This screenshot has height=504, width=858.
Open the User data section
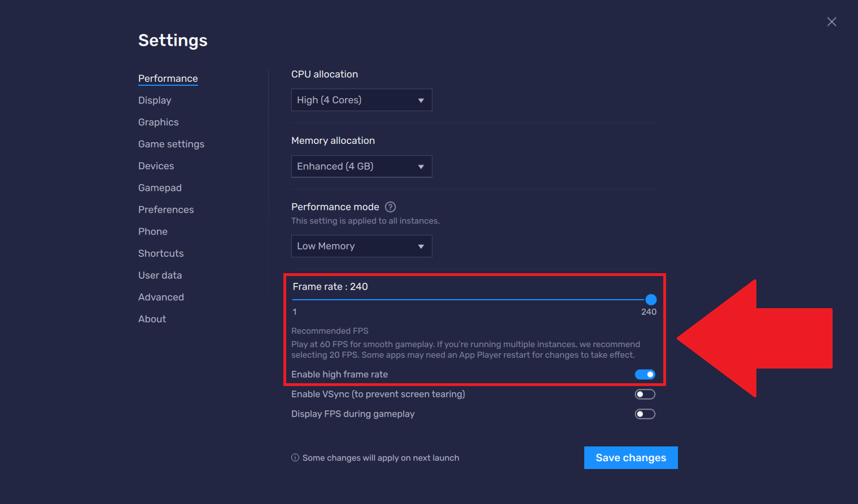click(x=160, y=275)
